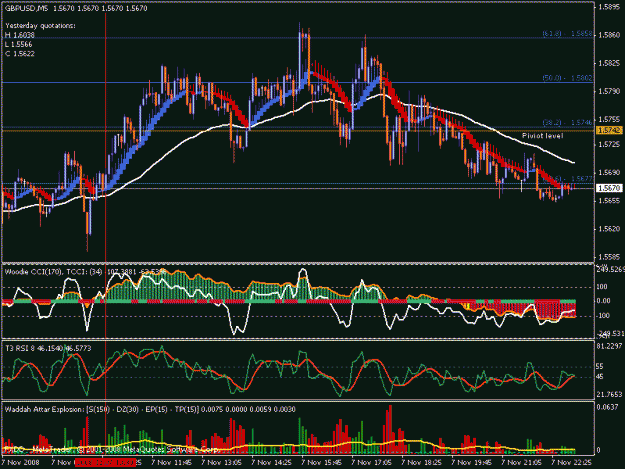Select the Fibonacci (61.8) - 1.5858 label

567,34
